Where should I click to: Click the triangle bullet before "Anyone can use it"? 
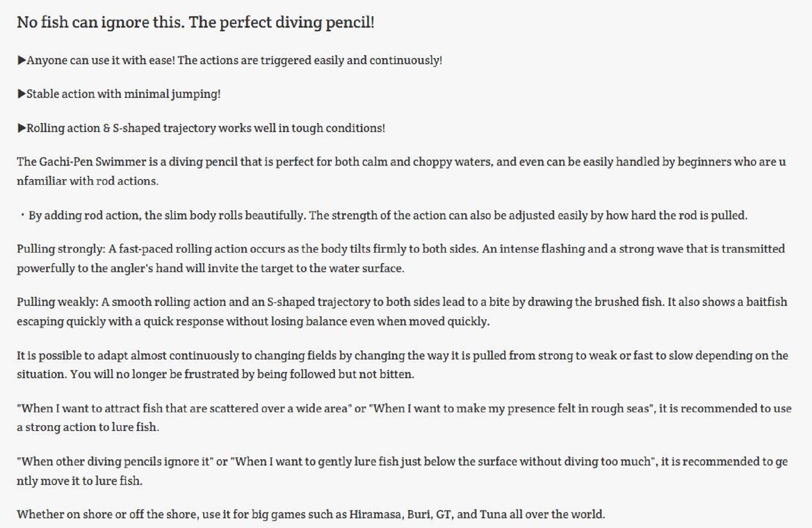point(22,61)
